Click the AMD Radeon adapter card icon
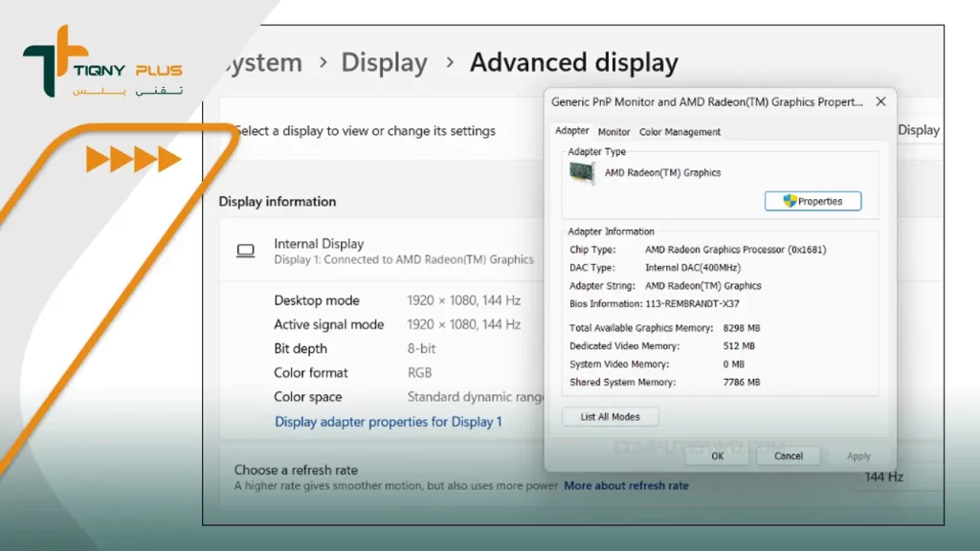Image resolution: width=980 pixels, height=551 pixels. click(581, 173)
